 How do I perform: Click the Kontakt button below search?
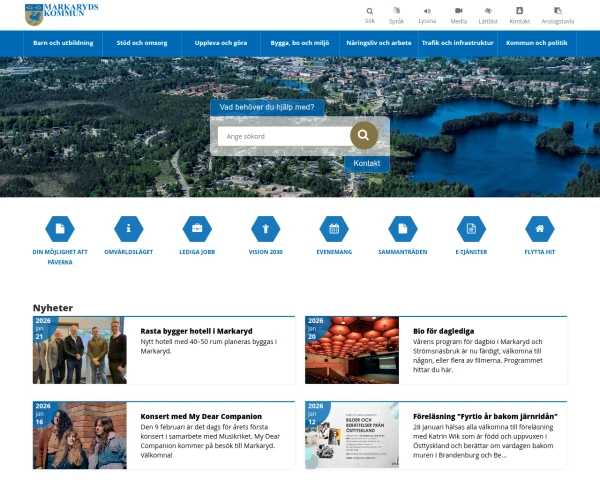(x=367, y=163)
